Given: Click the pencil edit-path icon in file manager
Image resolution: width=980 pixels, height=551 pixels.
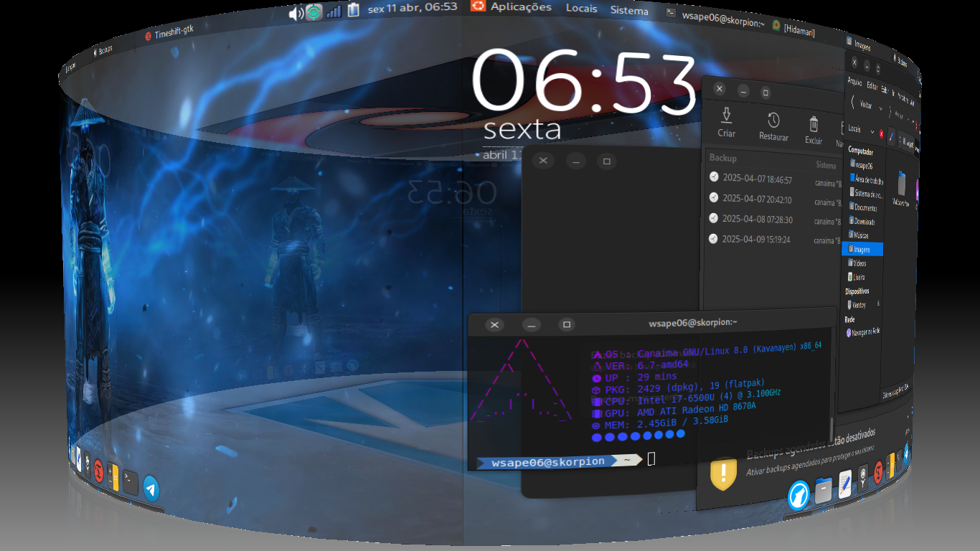Looking at the screenshot, I should coord(892,136).
